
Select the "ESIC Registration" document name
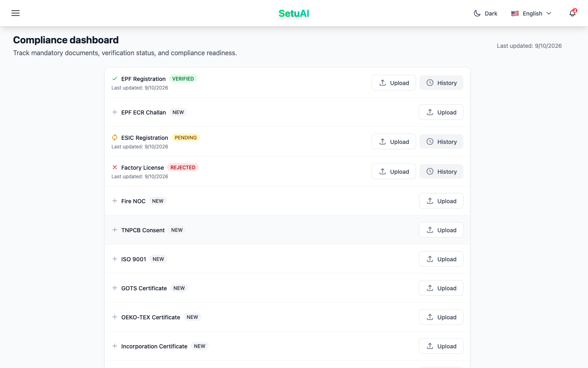click(145, 138)
